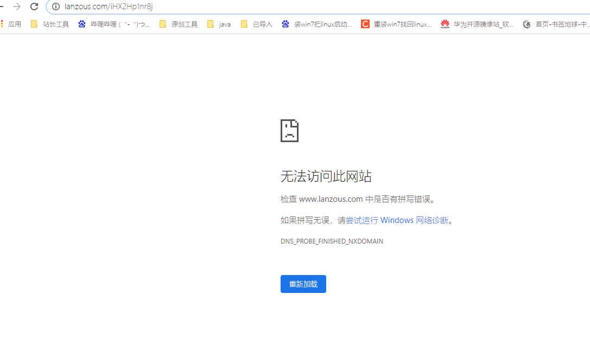Open the 应用 apps shortcut

[x=11, y=24]
